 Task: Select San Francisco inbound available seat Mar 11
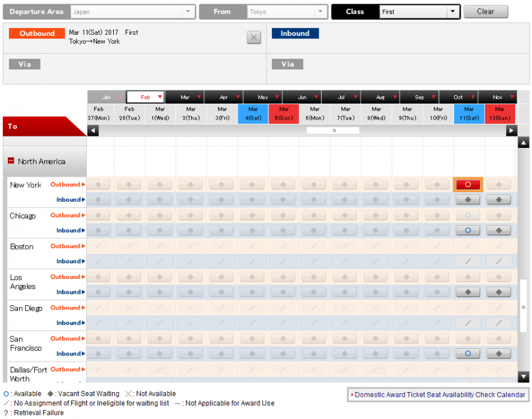468,354
